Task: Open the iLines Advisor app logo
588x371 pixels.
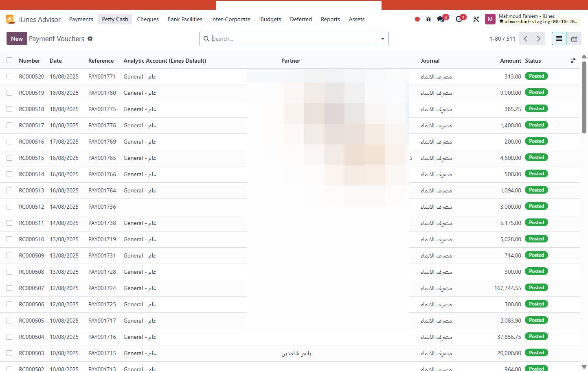Action: [10, 19]
